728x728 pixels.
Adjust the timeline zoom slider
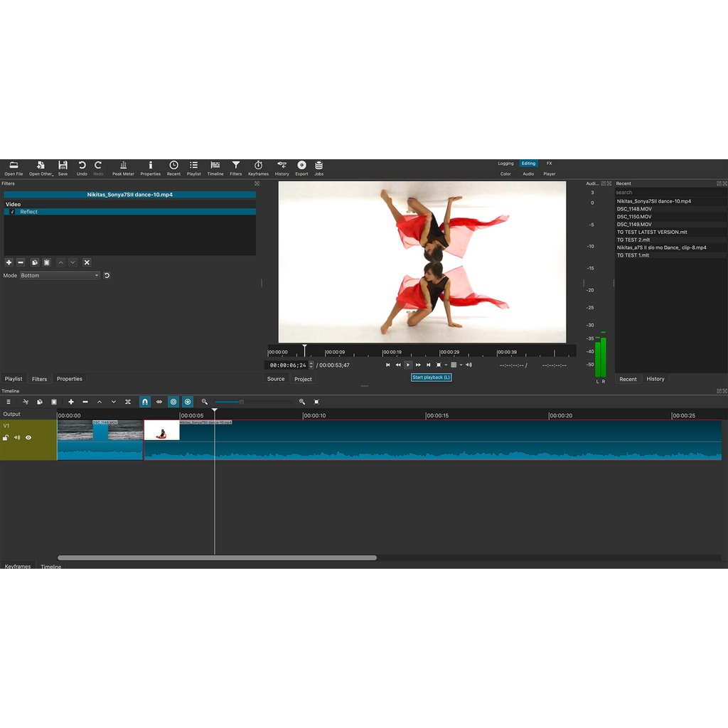[241, 402]
